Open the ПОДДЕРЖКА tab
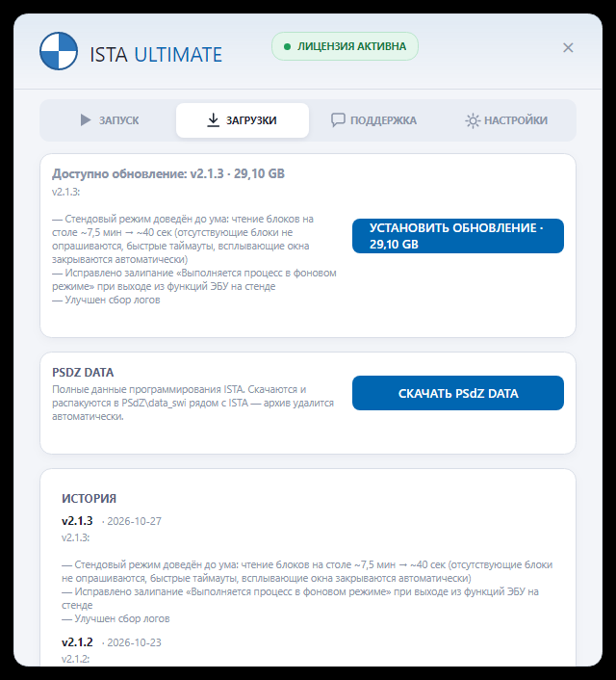616x680 pixels. click(374, 120)
